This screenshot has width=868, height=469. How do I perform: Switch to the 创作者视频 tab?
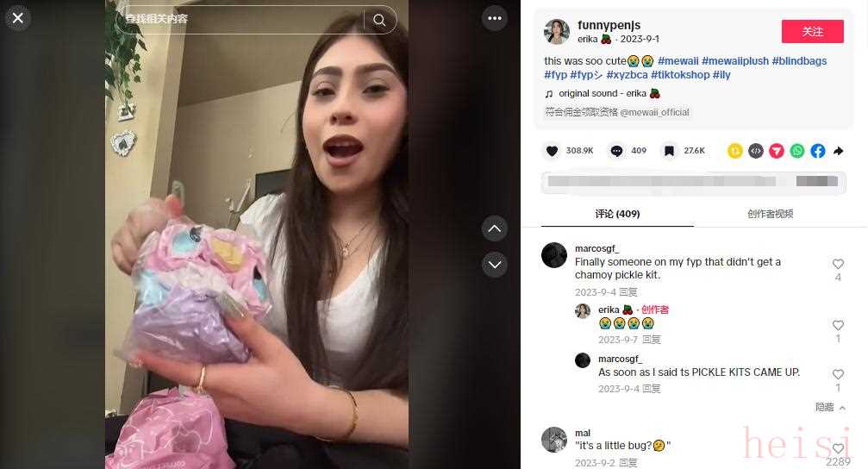coord(770,214)
